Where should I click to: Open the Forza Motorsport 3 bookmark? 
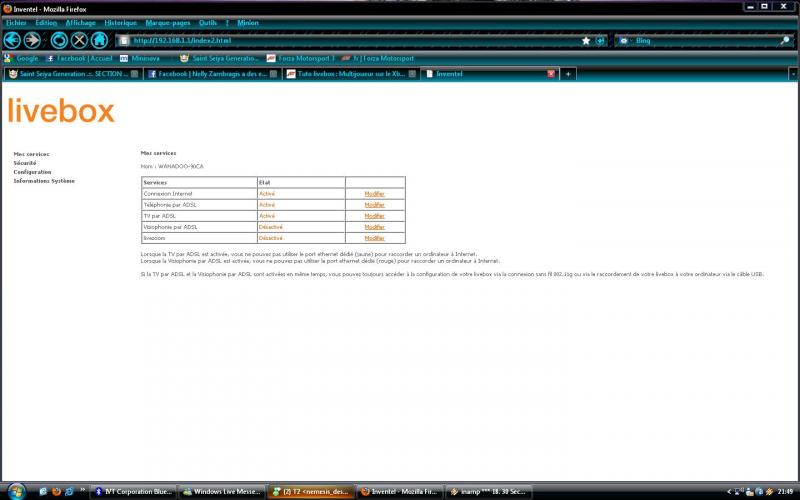pos(301,58)
